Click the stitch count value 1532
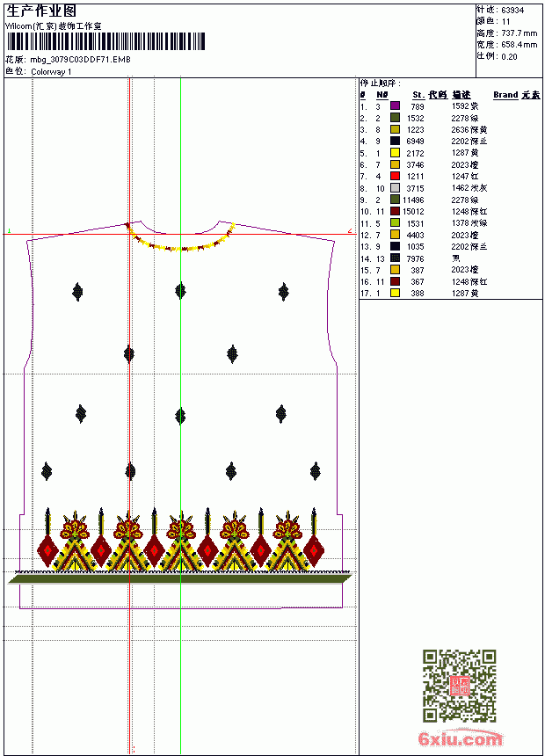 [415, 118]
